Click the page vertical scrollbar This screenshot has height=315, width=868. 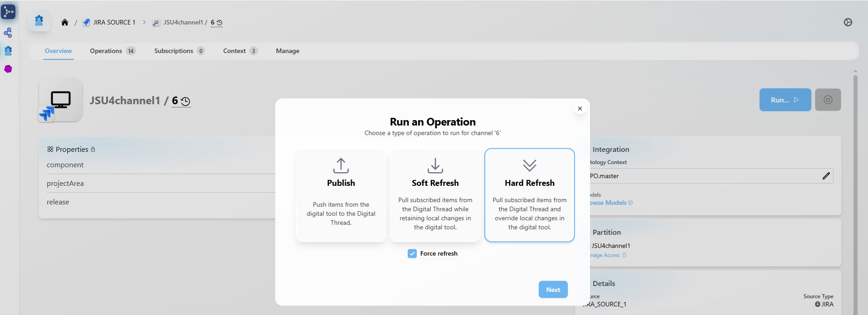tap(855, 181)
